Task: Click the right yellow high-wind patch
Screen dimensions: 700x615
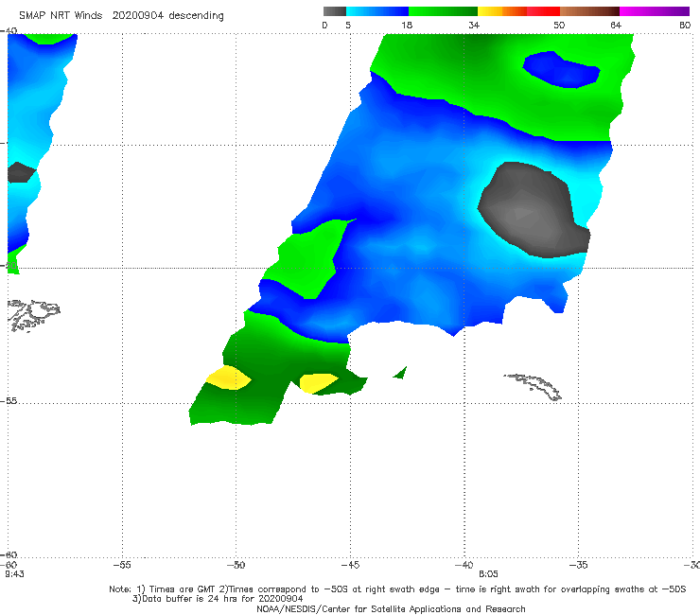Action: (318, 383)
